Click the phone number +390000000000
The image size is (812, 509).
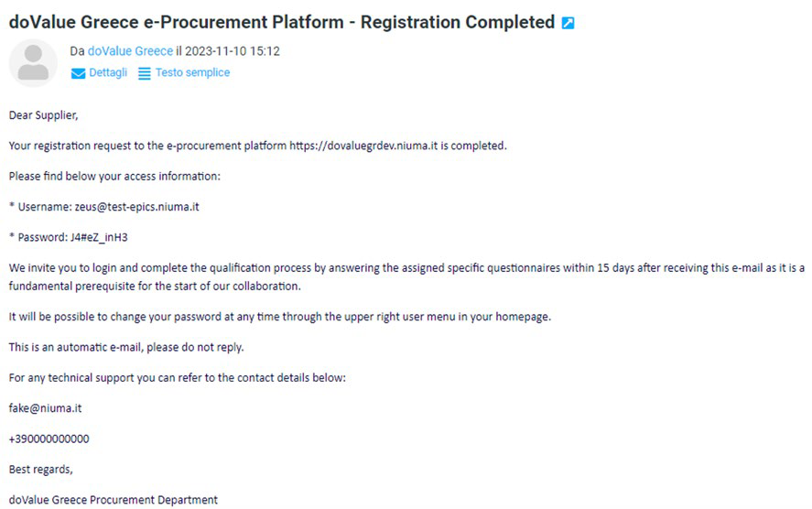coord(49,439)
